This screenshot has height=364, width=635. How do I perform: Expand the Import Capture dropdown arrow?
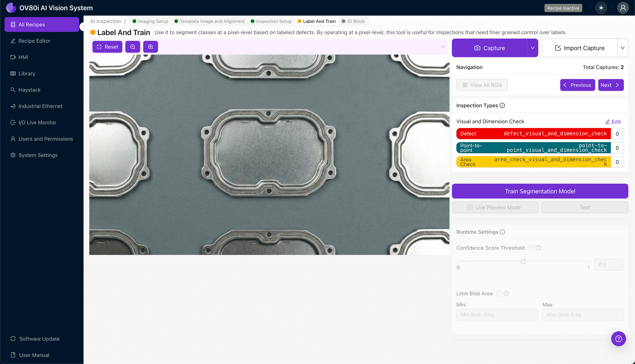click(x=623, y=48)
